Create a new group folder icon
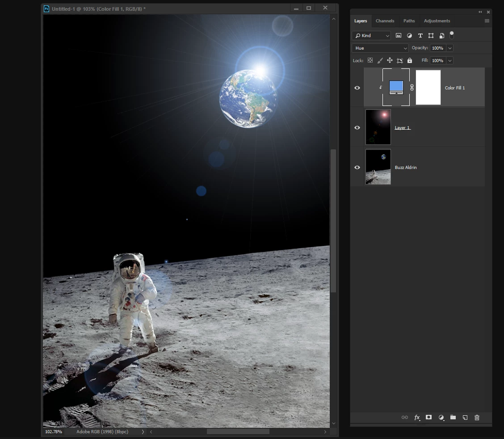The image size is (504, 439). click(453, 417)
